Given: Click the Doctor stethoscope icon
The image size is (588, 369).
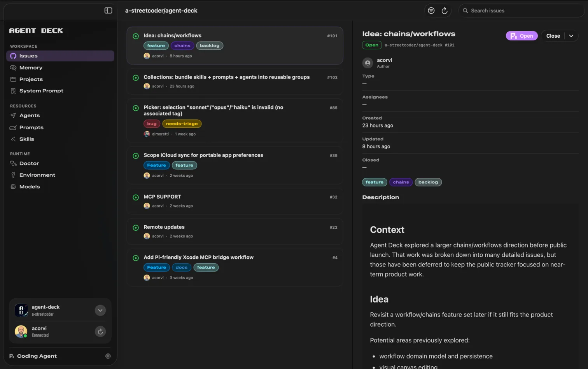Looking at the screenshot, I should pyautogui.click(x=13, y=164).
